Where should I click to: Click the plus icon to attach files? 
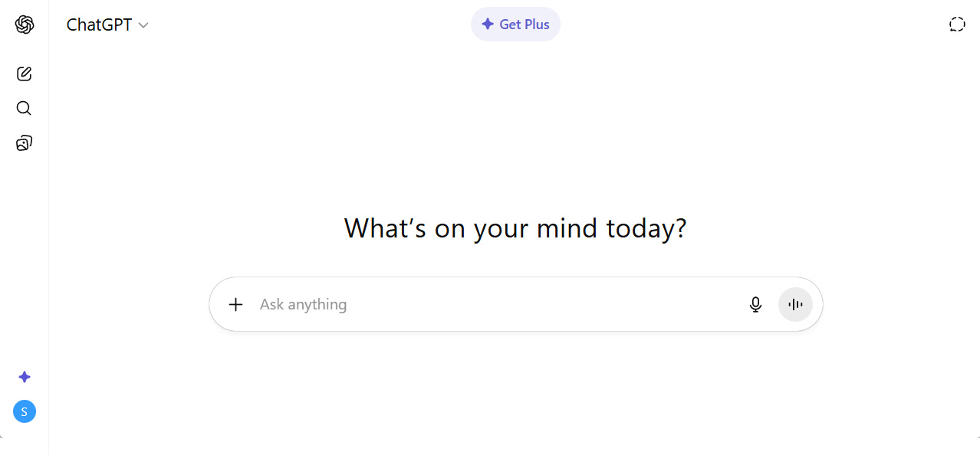[x=236, y=304]
